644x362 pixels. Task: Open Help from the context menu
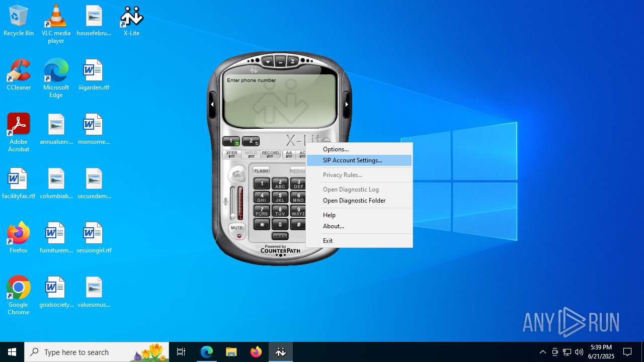pyautogui.click(x=359, y=215)
